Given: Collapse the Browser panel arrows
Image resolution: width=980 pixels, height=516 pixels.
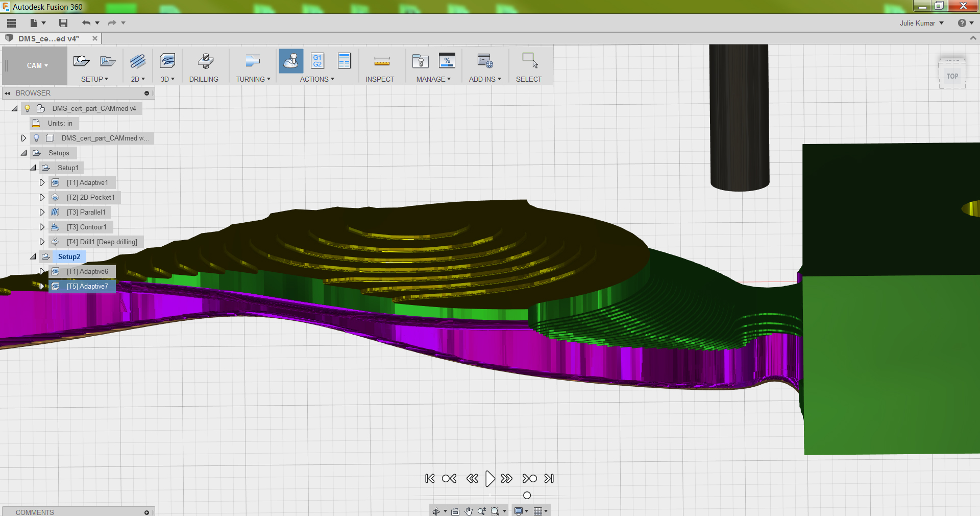Looking at the screenshot, I should pos(7,93).
